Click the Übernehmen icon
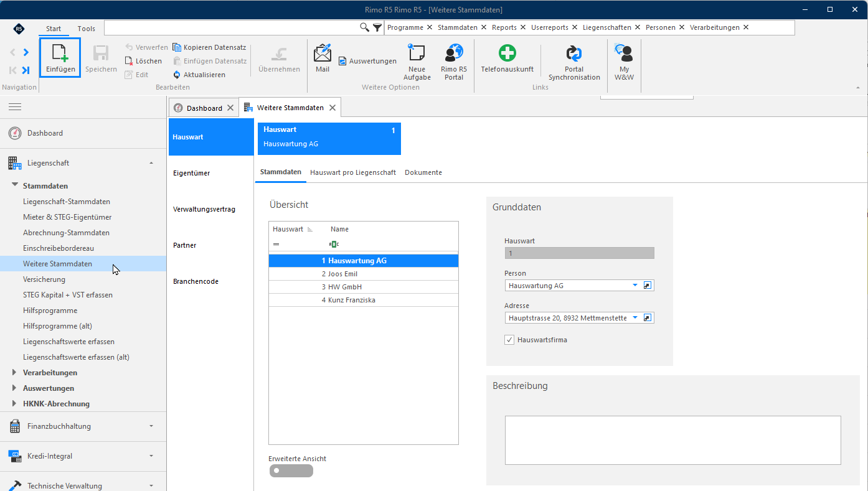This screenshot has width=868, height=491. (x=279, y=54)
